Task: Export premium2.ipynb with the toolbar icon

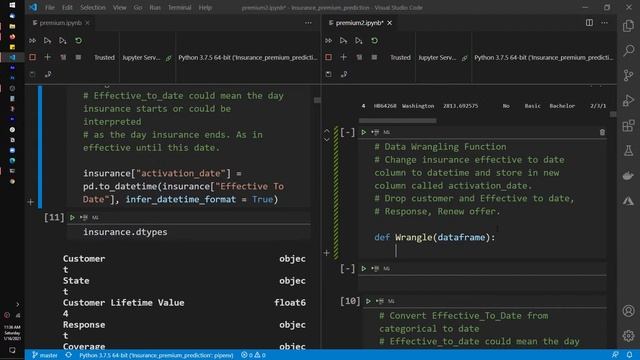Action: pyautogui.click(x=344, y=74)
